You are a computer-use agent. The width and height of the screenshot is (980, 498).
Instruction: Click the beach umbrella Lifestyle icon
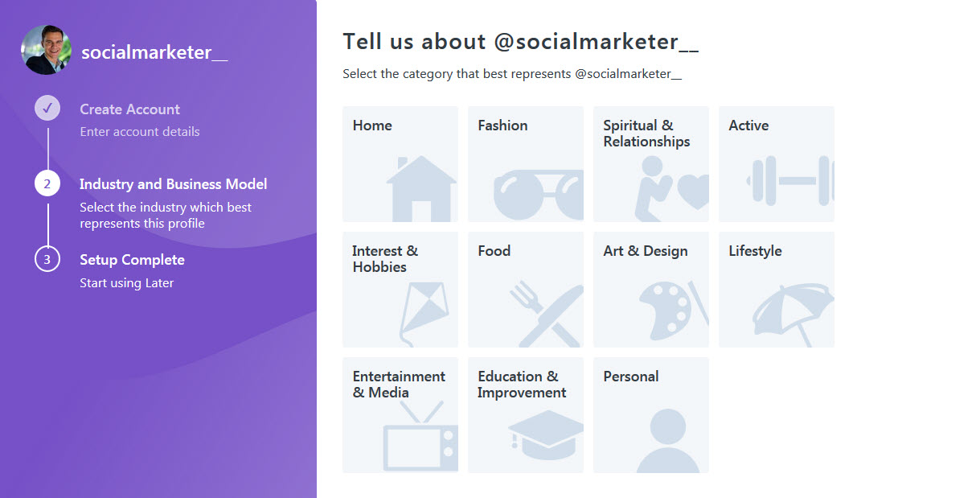coord(793,315)
